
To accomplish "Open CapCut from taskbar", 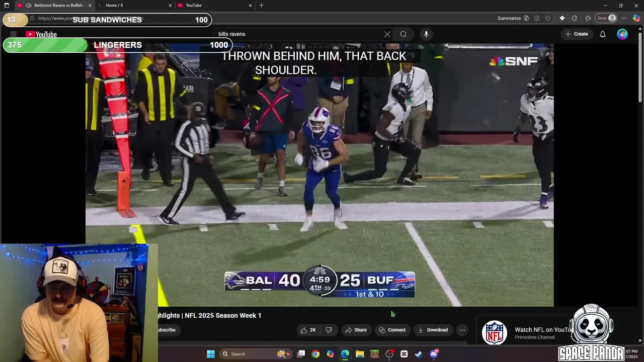I will pos(404,354).
